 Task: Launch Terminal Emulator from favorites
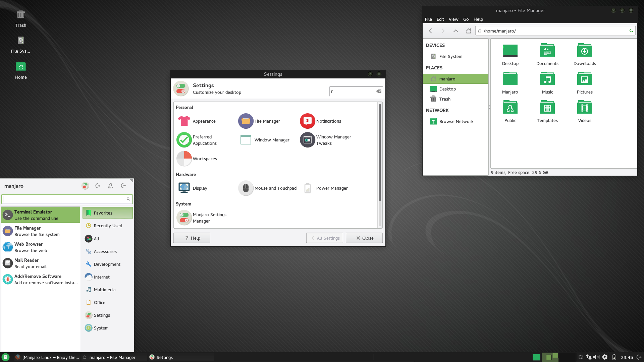(x=41, y=215)
